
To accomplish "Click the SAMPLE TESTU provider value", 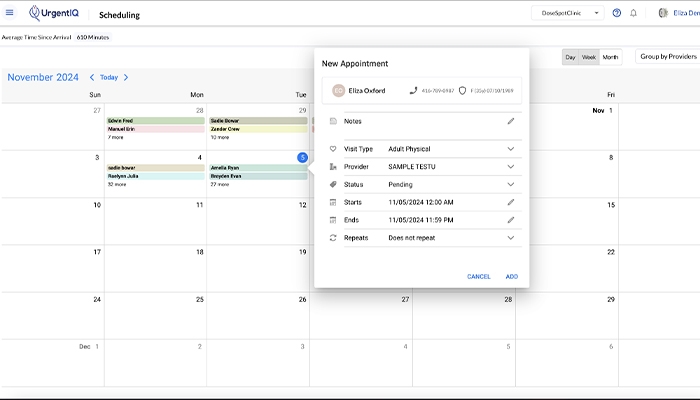I will [x=412, y=167].
